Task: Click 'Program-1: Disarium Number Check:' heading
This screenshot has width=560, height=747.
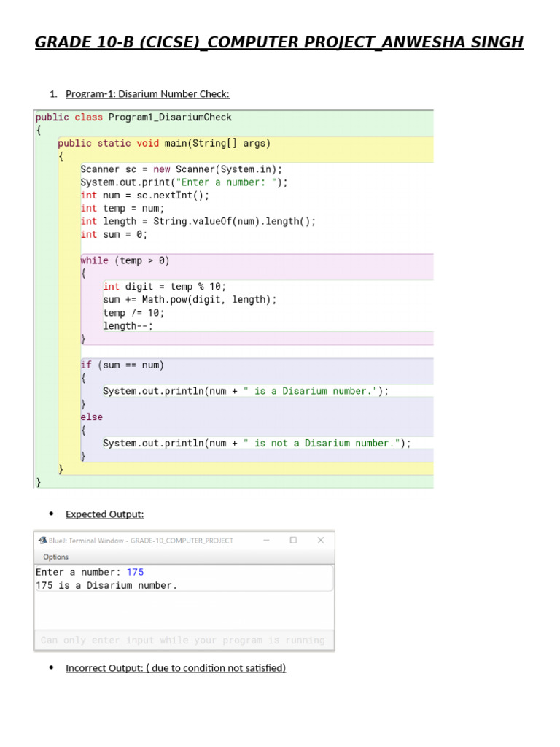Action: 147,94
